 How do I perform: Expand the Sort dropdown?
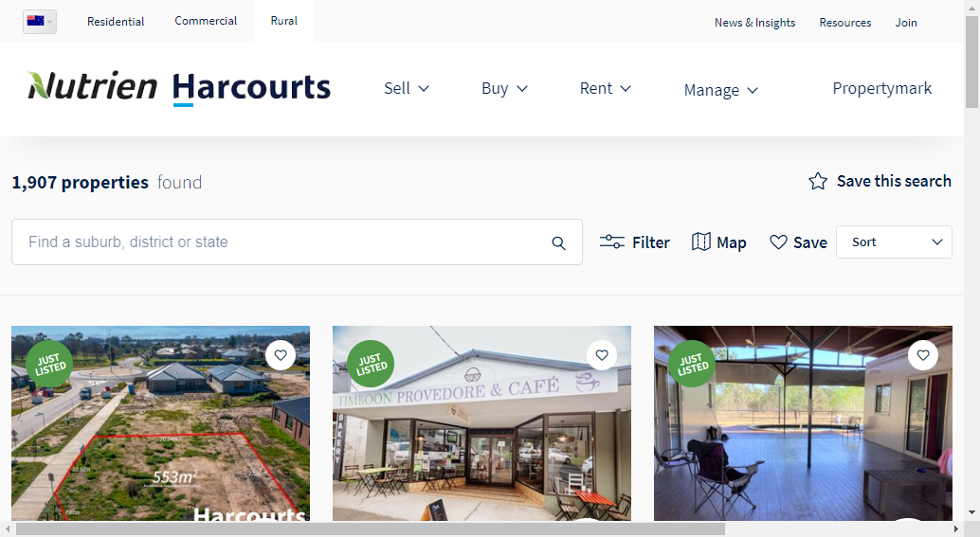click(894, 242)
